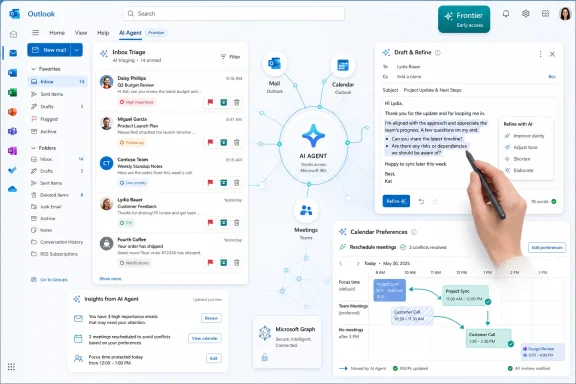Open user profile picture menu
The width and height of the screenshot is (576, 384).
click(565, 14)
